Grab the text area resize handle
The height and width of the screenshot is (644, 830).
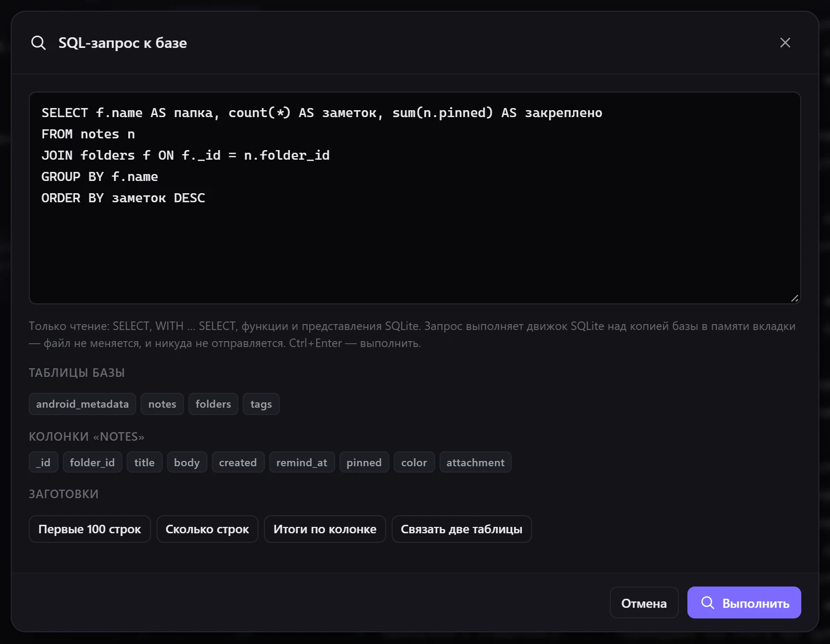(794, 298)
